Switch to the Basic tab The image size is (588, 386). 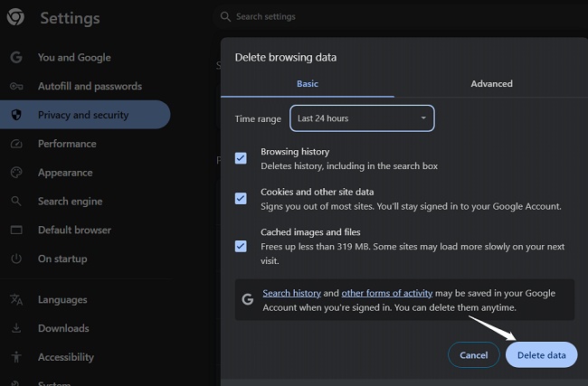click(x=308, y=83)
